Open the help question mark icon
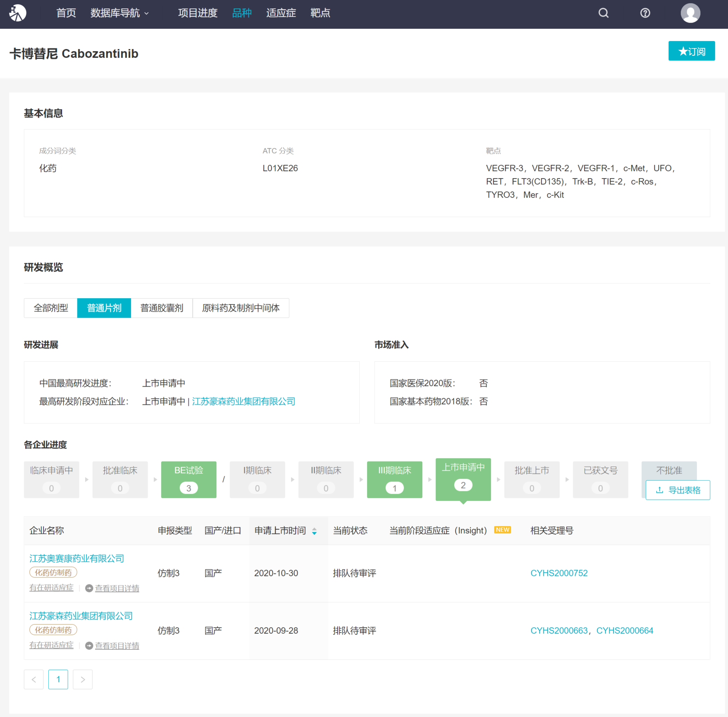The height and width of the screenshot is (717, 728). [645, 13]
